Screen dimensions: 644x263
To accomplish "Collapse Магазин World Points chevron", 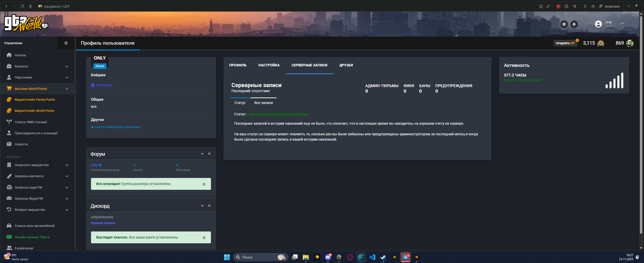I will coord(67,89).
